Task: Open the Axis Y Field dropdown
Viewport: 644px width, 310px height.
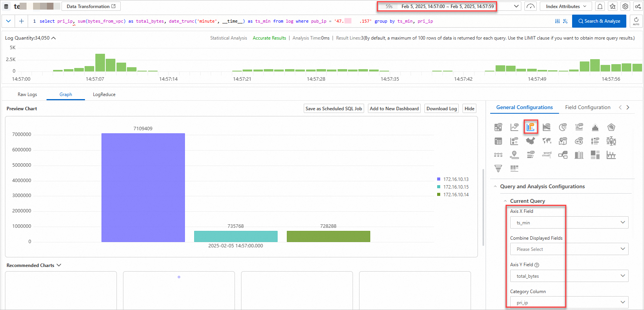Action: click(x=569, y=276)
